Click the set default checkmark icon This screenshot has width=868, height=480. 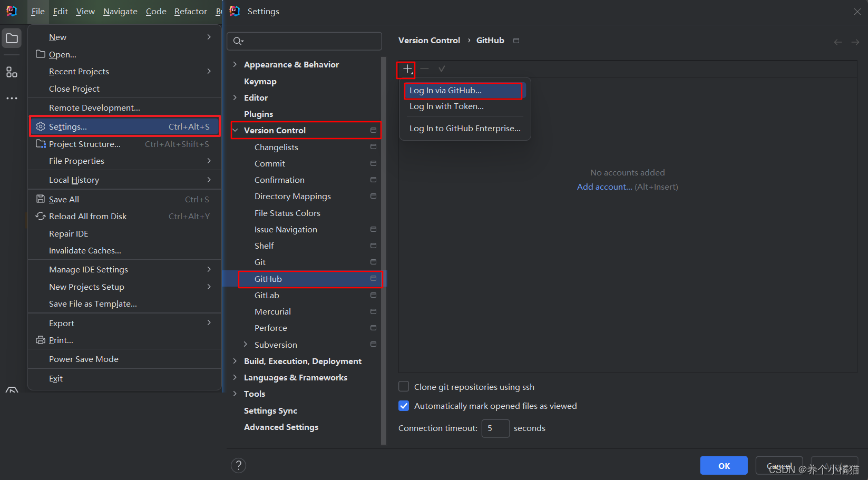tap(442, 69)
